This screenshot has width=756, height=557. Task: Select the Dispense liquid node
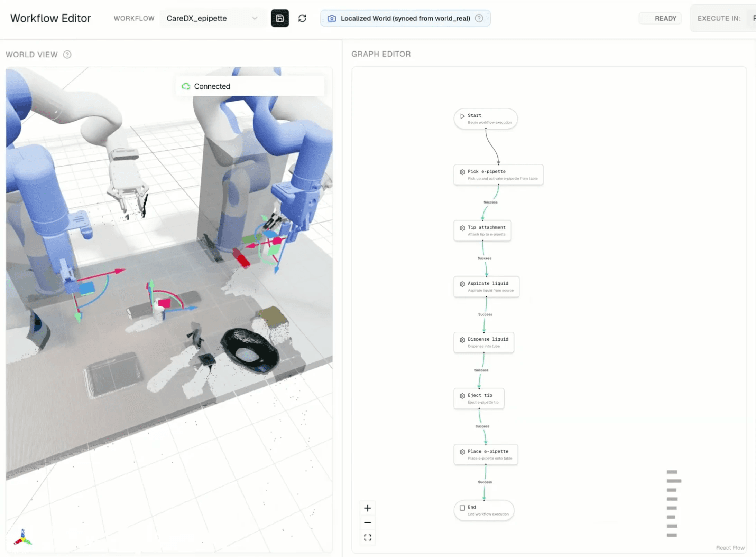click(x=483, y=342)
